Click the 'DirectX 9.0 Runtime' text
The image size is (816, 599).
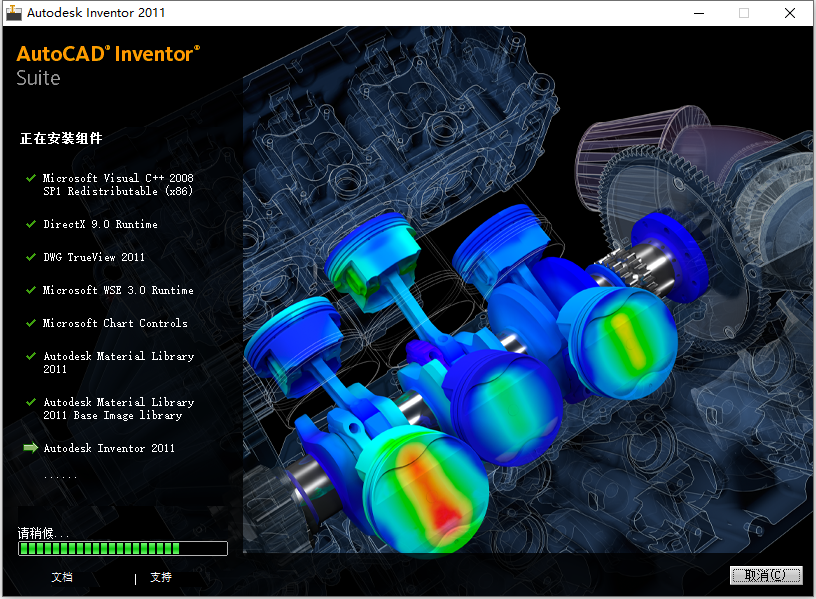[100, 224]
